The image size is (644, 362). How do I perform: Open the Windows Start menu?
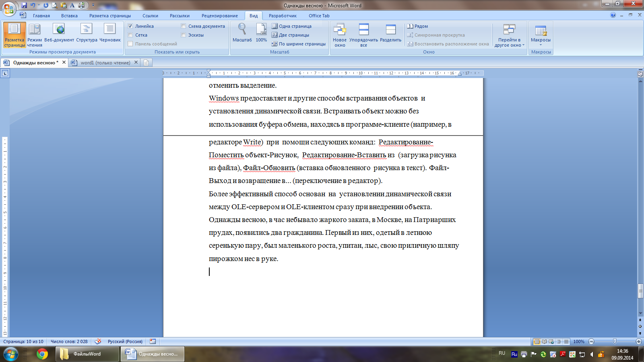(x=10, y=354)
